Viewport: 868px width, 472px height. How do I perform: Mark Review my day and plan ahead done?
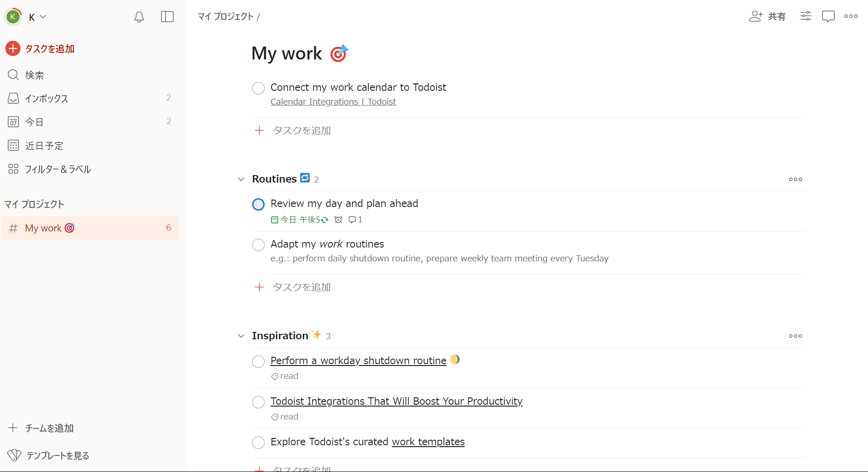pos(258,204)
